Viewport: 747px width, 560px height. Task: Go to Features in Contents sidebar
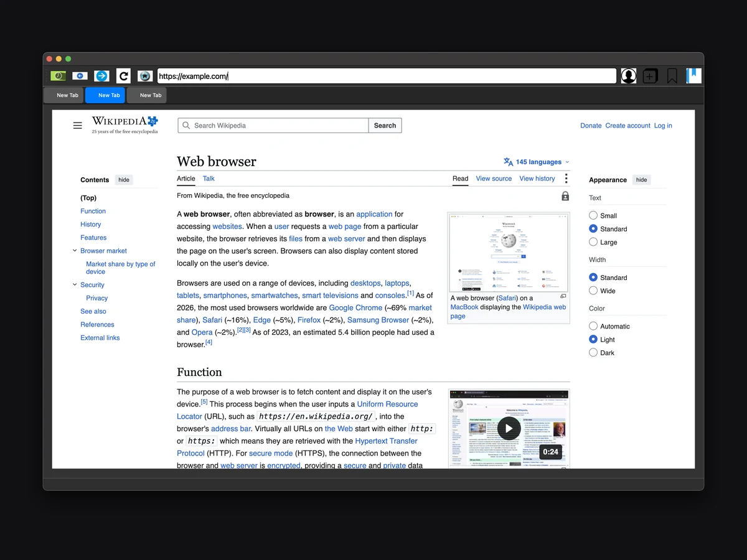click(x=93, y=238)
